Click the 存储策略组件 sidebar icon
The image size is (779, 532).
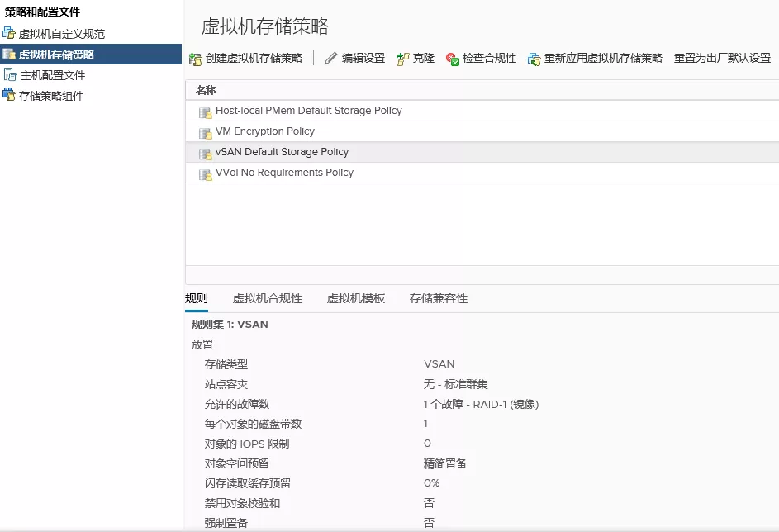(x=9, y=96)
